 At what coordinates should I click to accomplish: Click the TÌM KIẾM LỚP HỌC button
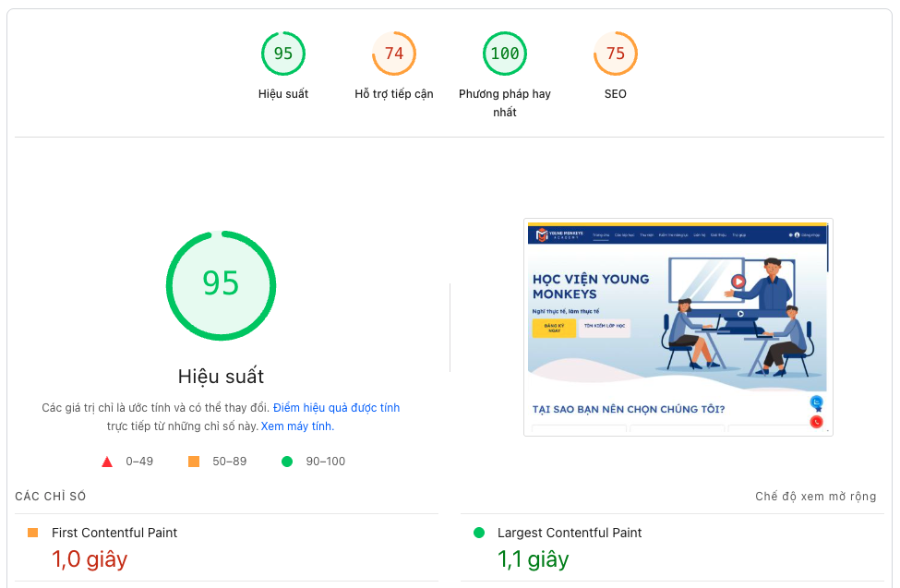click(604, 326)
